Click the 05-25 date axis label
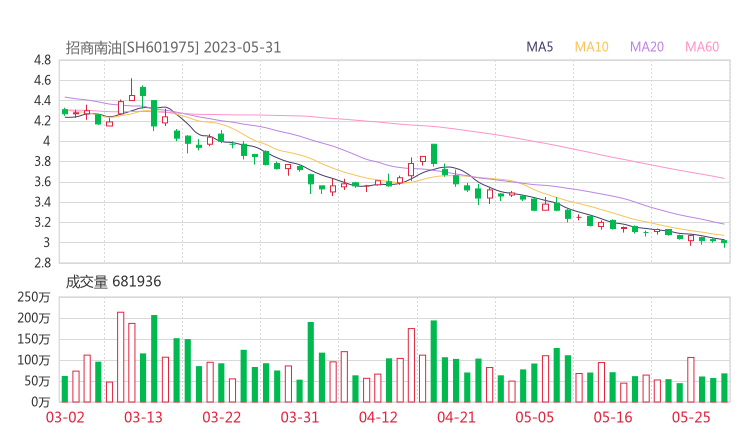Viewport: 740px width, 440px height. click(691, 417)
